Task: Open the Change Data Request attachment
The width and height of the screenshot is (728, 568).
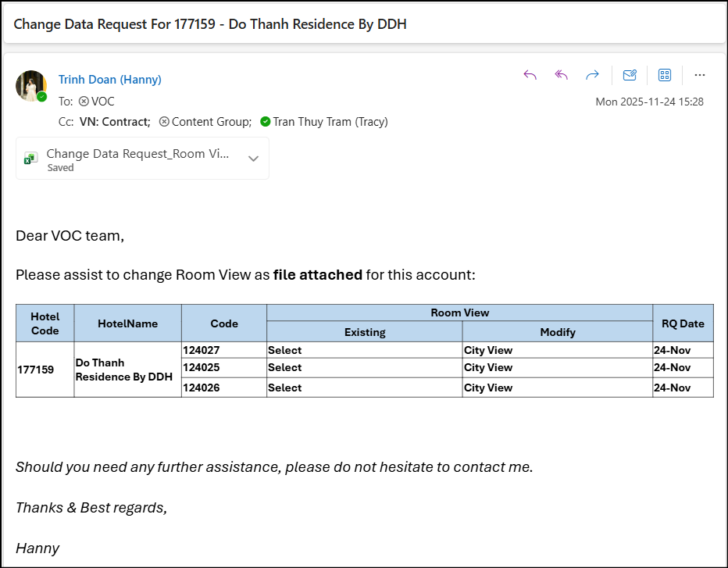Action: tap(137, 155)
